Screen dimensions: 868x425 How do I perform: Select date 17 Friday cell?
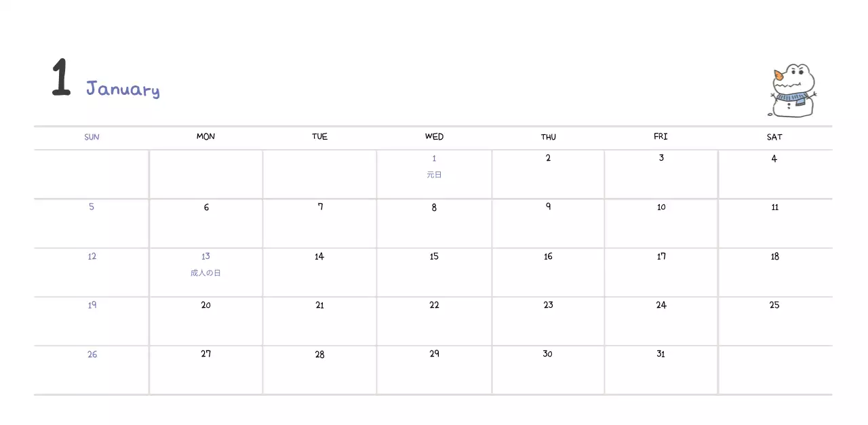661,256
